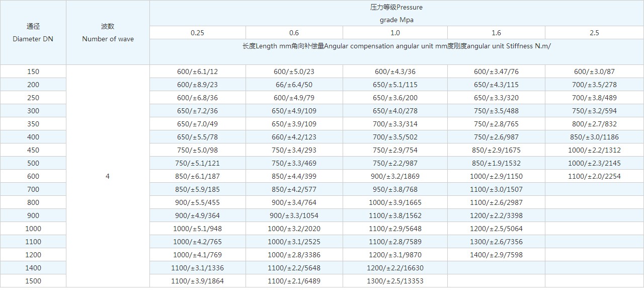644x290 pixels.
Task: Click the Pressure grade Mpa header
Action: pyautogui.click(x=396, y=14)
